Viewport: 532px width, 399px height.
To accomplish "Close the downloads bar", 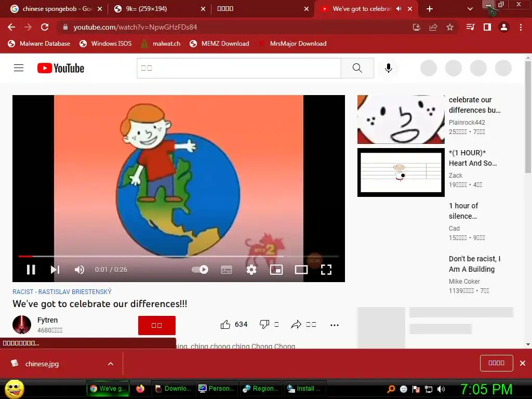I will click(523, 363).
